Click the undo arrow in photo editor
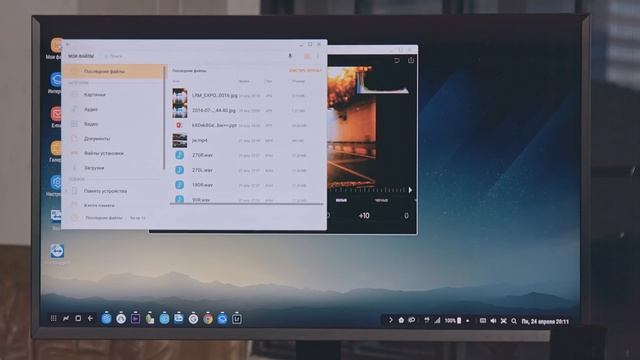640x360 pixels. click(x=396, y=60)
